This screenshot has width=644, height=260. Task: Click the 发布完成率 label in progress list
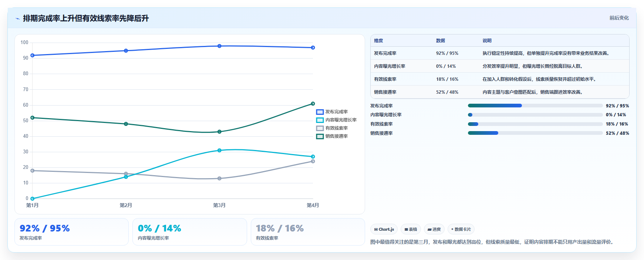click(x=381, y=106)
